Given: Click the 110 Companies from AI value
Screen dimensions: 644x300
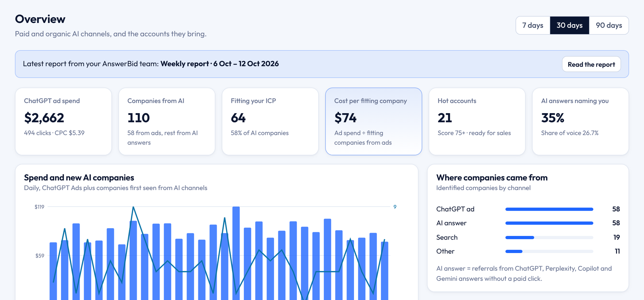Looking at the screenshot, I should pos(139,118).
